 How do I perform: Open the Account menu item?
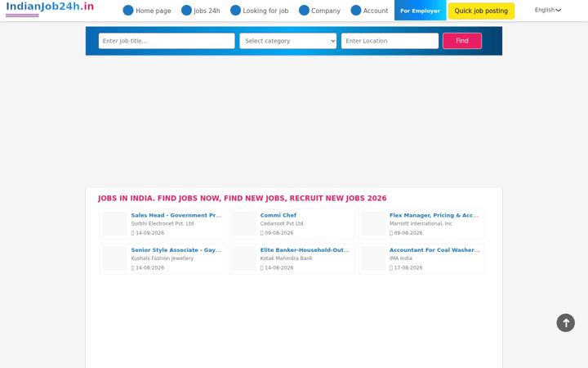click(376, 11)
